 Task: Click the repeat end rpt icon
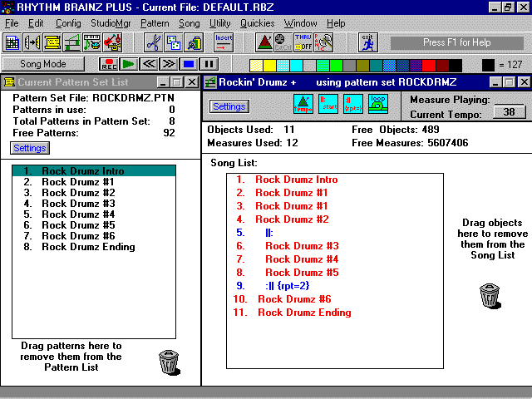(352, 105)
